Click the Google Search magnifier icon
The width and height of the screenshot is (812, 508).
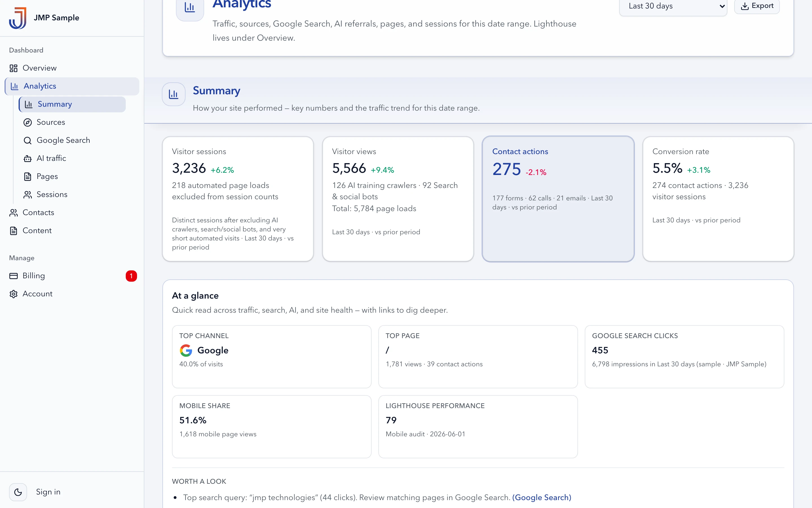click(28, 141)
